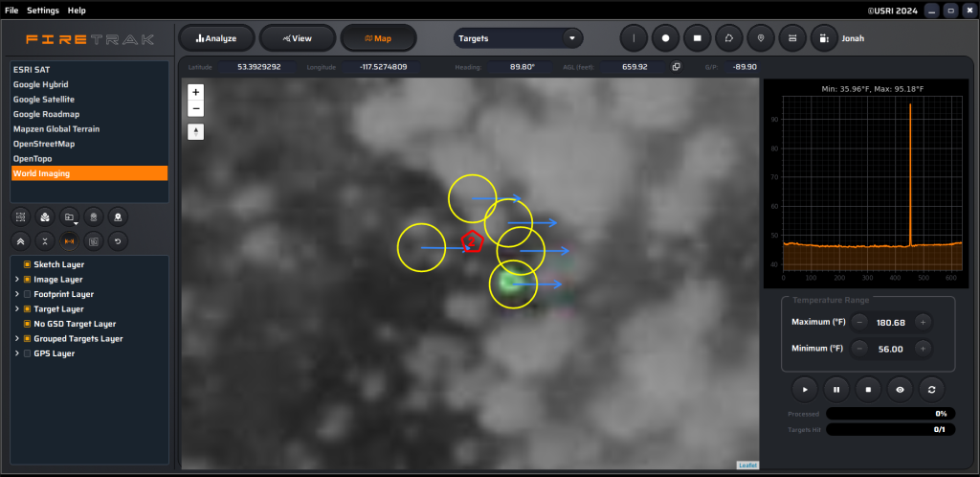Expand the Image Layer tree node

coord(16,280)
